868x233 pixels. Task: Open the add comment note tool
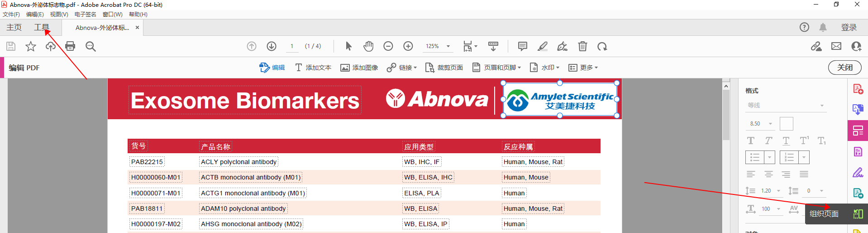click(522, 46)
